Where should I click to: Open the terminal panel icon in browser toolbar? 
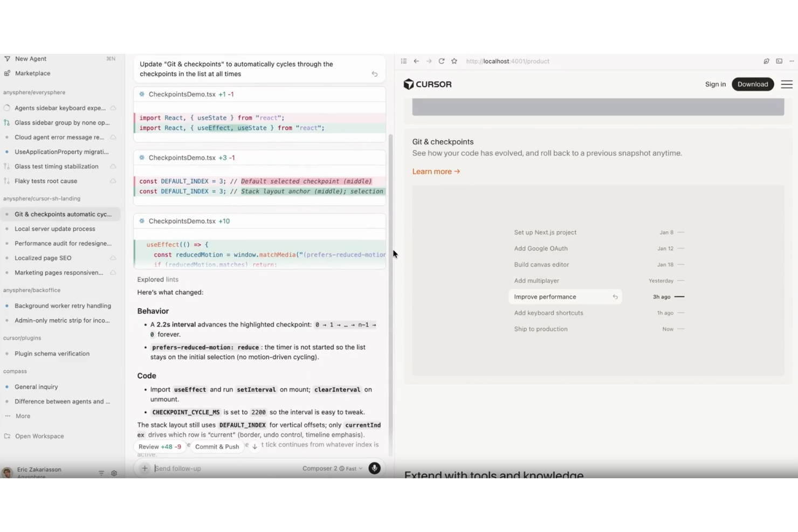tap(779, 61)
